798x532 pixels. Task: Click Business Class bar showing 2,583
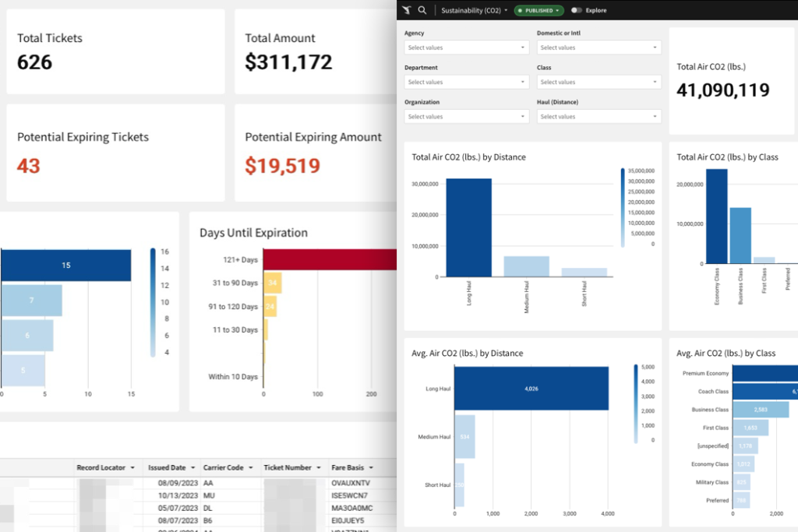point(761,410)
